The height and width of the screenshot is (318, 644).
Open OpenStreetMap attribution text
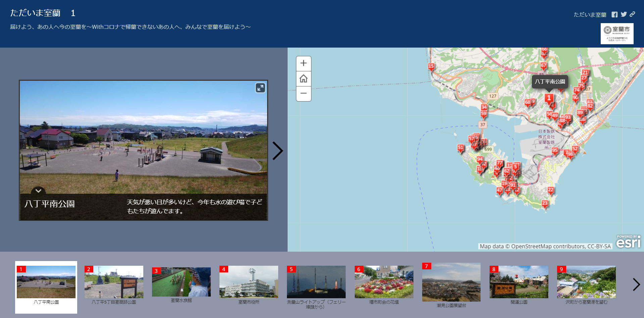click(545, 246)
